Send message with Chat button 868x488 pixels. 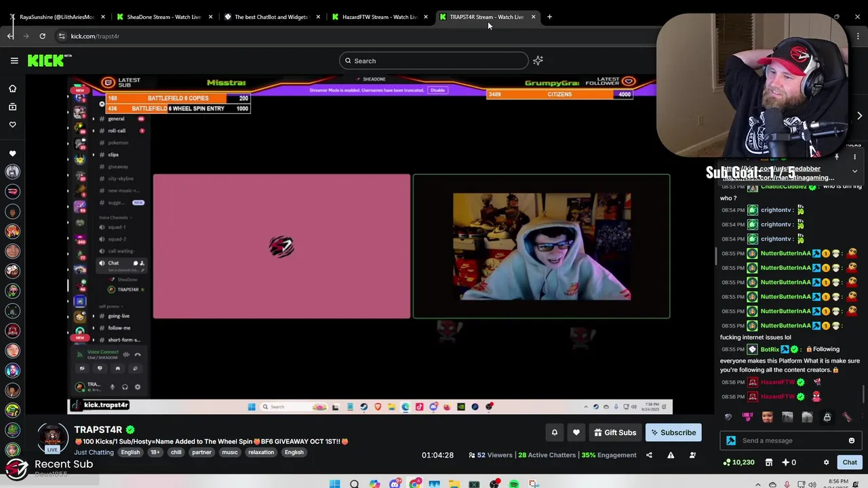pos(850,462)
